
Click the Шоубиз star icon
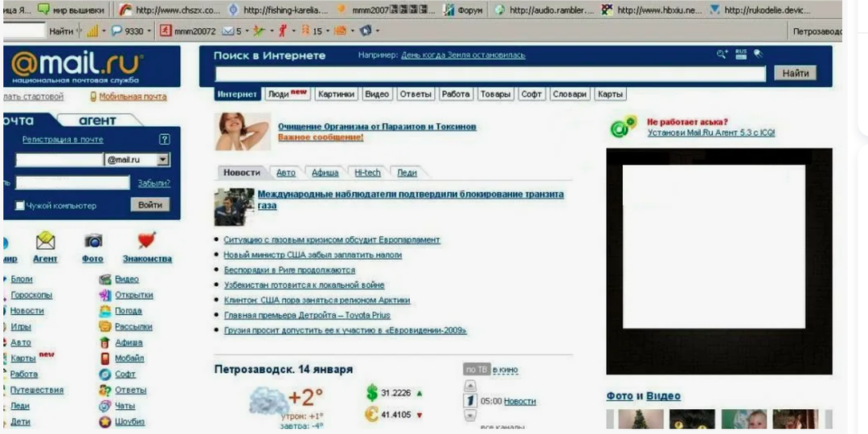click(x=105, y=422)
